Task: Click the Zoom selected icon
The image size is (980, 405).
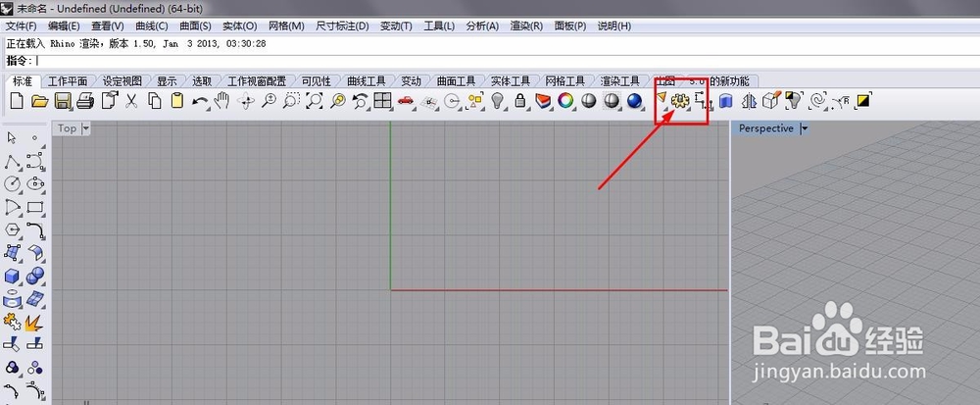Action: pos(337,101)
